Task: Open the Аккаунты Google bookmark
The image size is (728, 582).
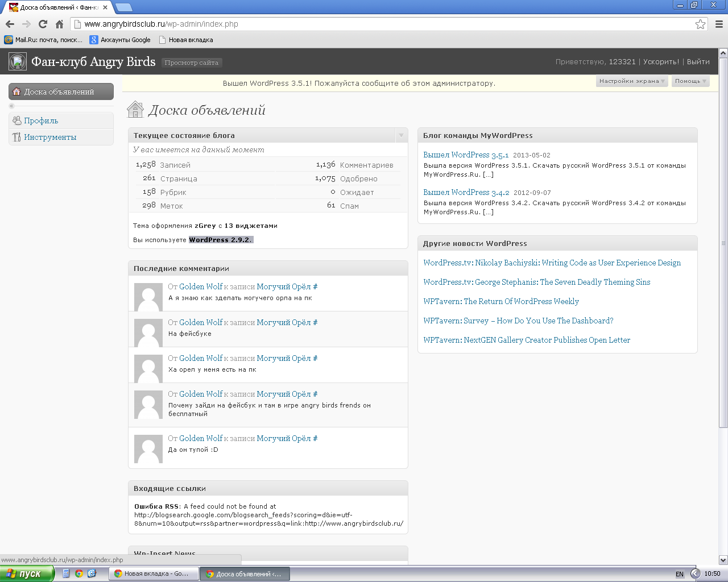Action: click(121, 40)
